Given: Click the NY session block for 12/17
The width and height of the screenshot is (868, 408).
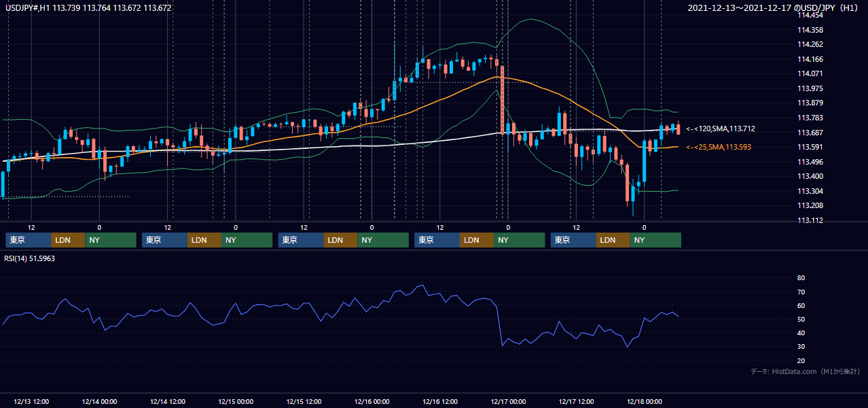Looking at the screenshot, I should pyautogui.click(x=655, y=240).
